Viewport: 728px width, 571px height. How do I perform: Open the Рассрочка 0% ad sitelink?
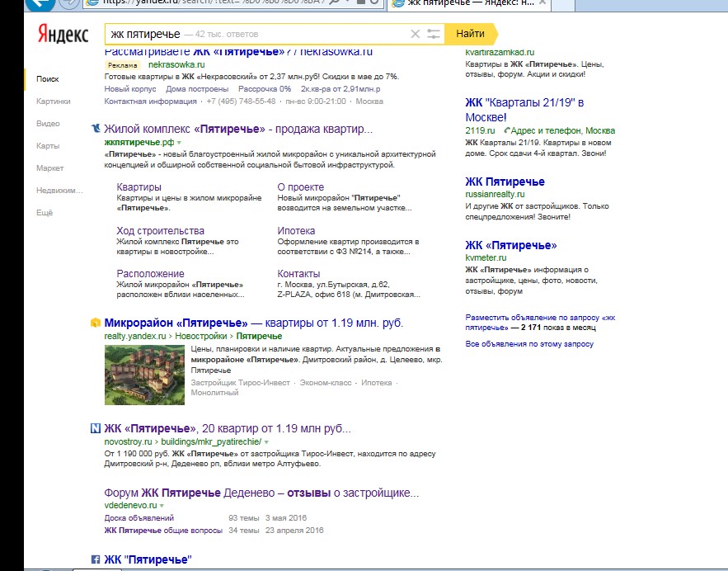265,89
